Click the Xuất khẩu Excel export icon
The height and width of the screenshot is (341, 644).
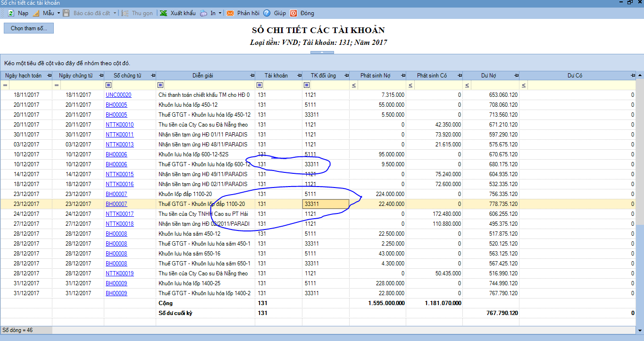tap(163, 13)
